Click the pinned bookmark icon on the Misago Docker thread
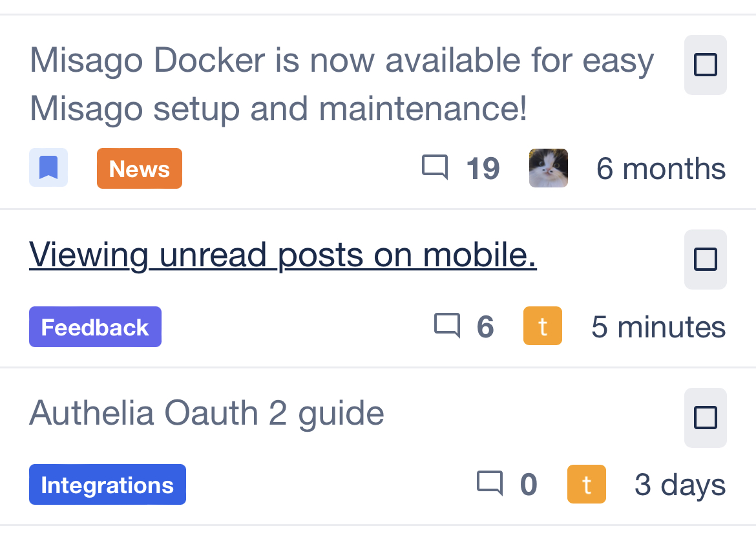The height and width of the screenshot is (541, 756). (x=48, y=168)
